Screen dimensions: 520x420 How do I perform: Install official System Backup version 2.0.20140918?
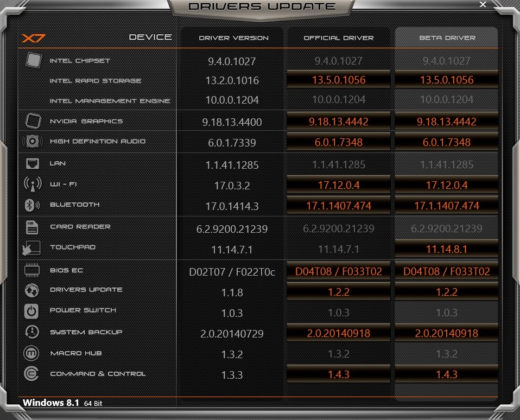click(339, 333)
